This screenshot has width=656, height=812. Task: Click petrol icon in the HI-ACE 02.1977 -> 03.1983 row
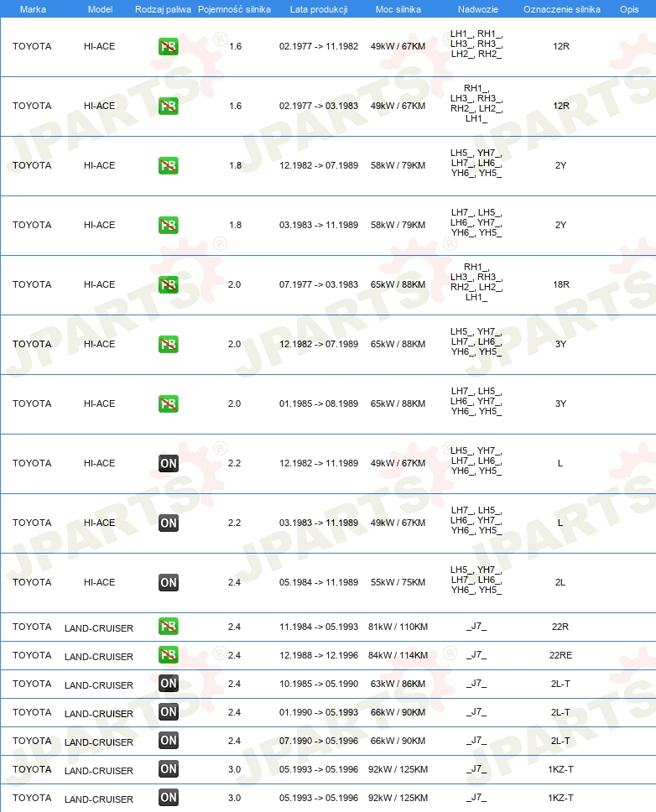[x=169, y=107]
